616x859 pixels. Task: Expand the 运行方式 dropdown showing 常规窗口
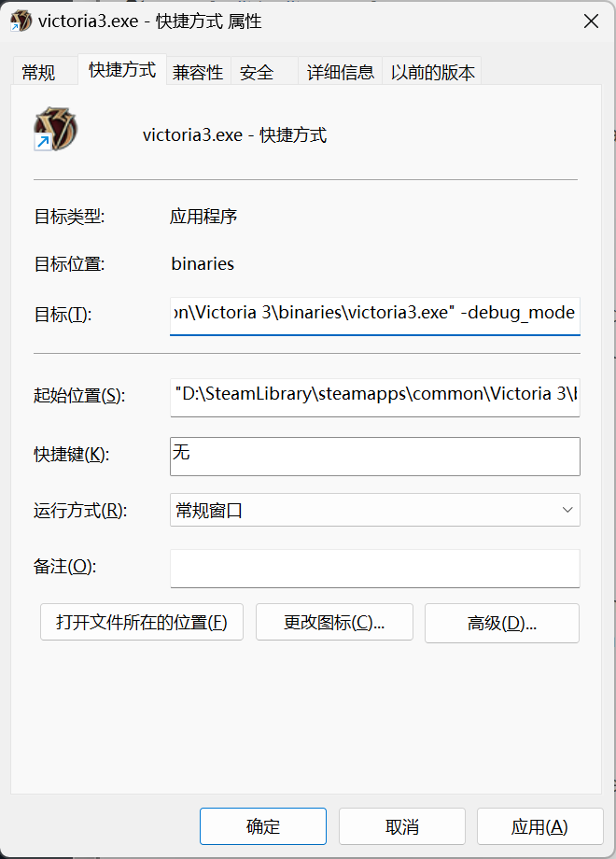click(375, 510)
